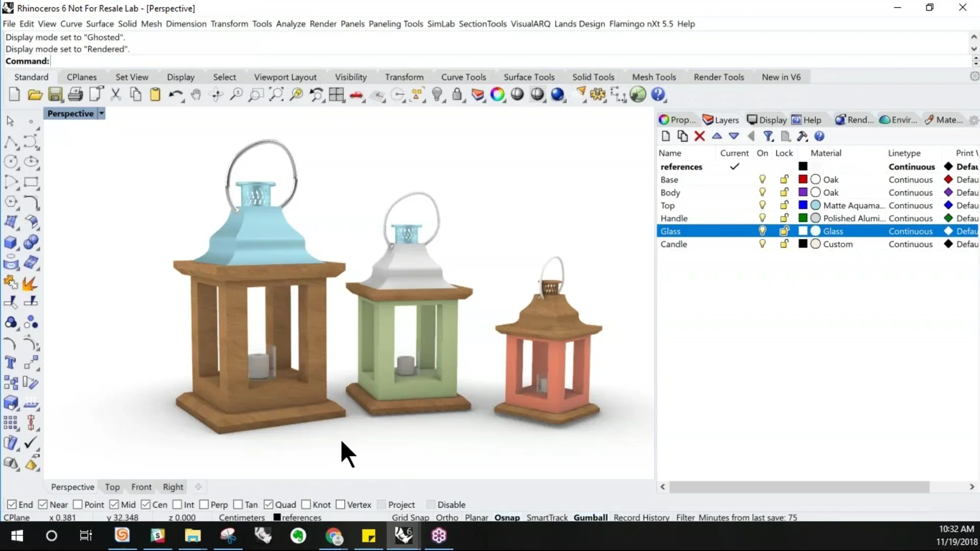The image size is (980, 551).
Task: Click the Glass layer color swatch
Action: tap(803, 231)
